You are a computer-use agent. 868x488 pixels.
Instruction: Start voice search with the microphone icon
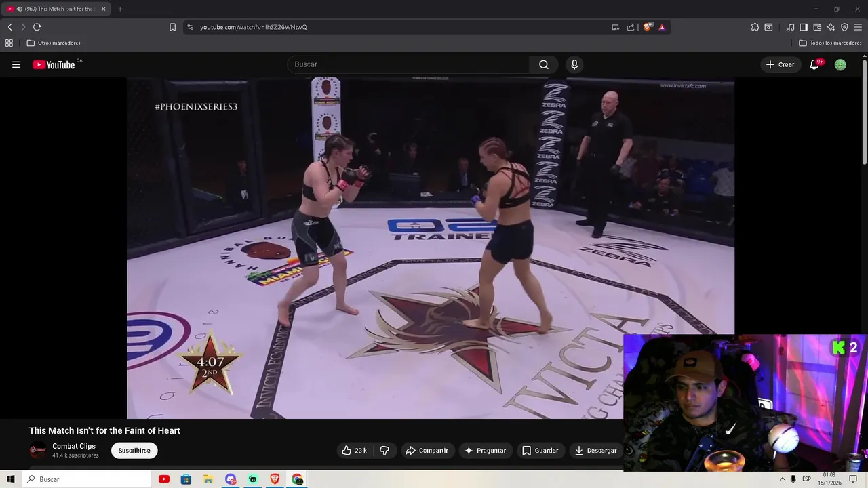[x=574, y=64]
